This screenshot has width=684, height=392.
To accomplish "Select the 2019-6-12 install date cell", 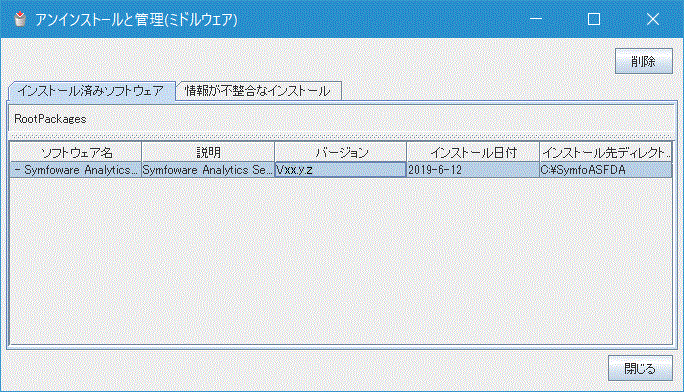I will pyautogui.click(x=473, y=170).
